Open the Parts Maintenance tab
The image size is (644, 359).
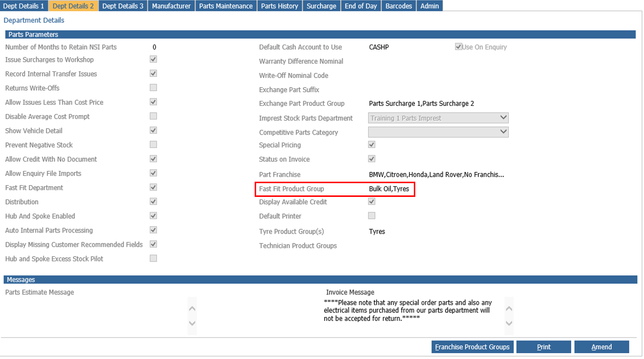pos(226,6)
